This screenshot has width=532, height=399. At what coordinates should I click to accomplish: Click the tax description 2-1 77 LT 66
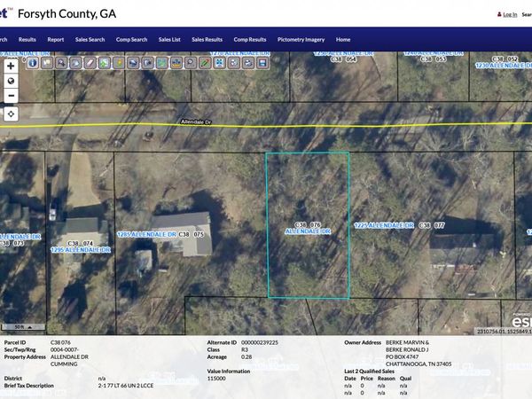tap(126, 386)
